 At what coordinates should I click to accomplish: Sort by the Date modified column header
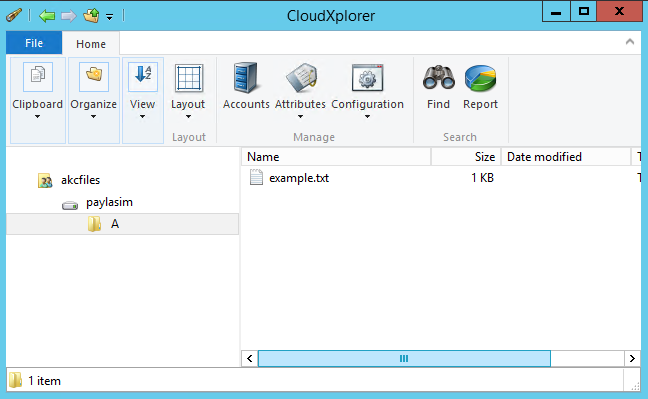566,157
